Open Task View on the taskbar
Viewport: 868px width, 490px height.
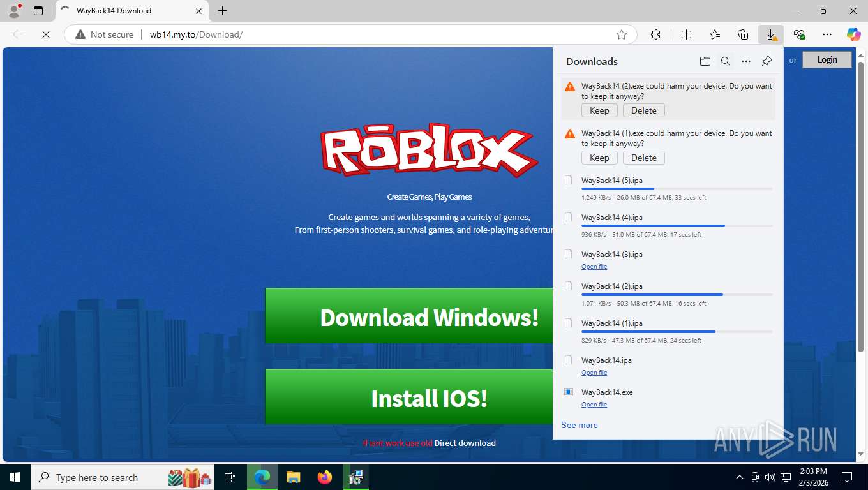[230, 477]
